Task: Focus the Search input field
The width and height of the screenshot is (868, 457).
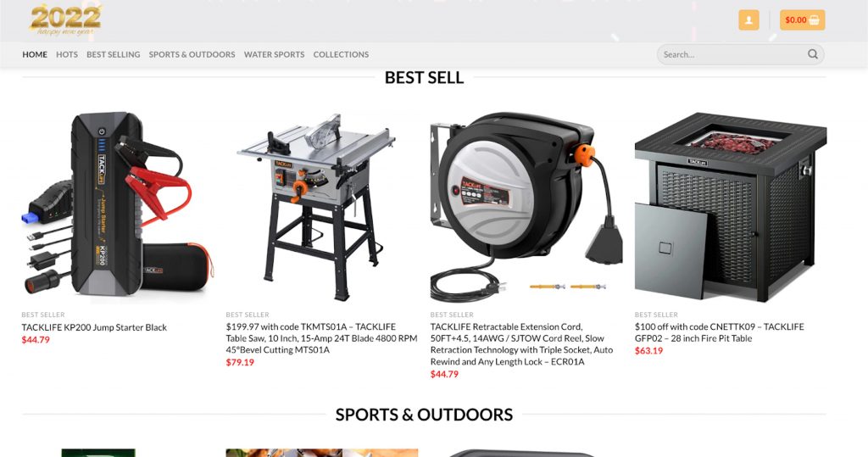Action: coord(740,54)
